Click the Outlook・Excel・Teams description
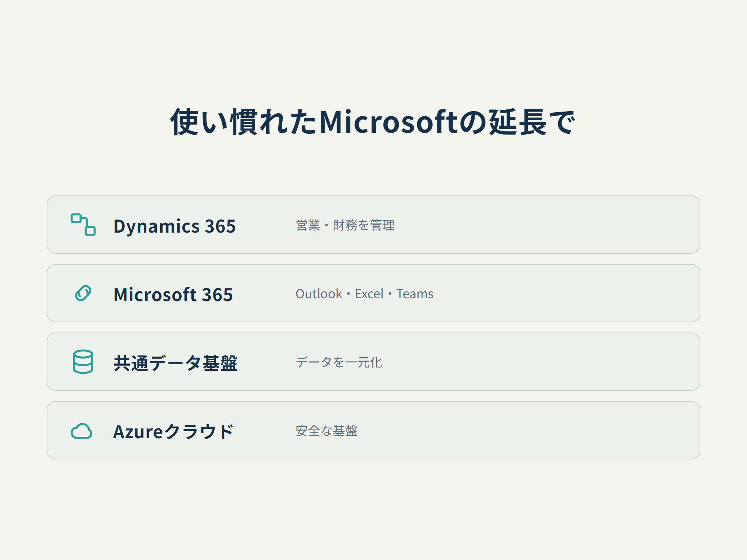This screenshot has height=560, width=747. pyautogui.click(x=364, y=294)
